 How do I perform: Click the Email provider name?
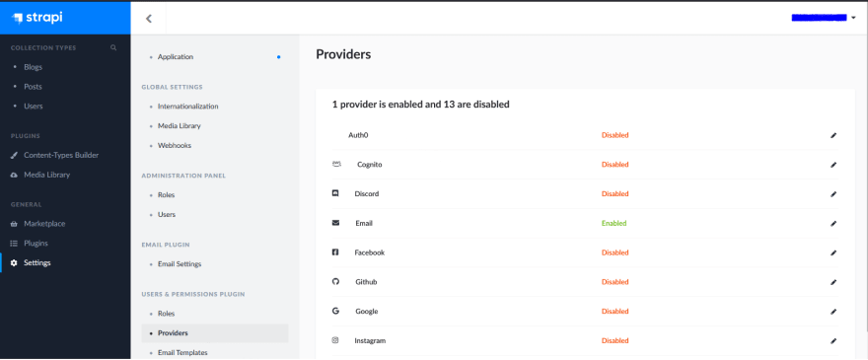(364, 223)
